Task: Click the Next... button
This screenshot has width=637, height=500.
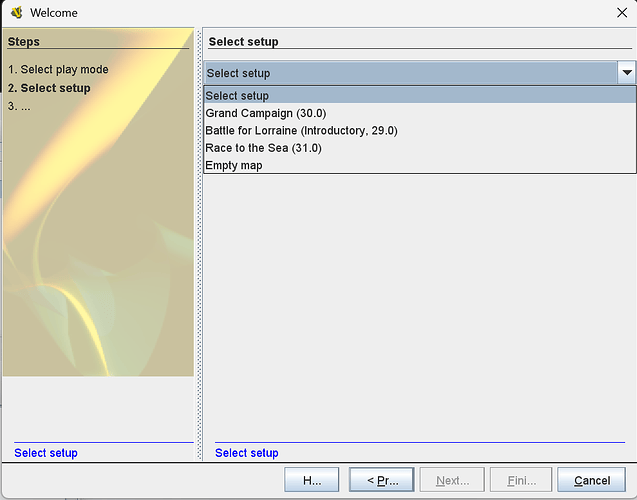Action: [x=452, y=480]
